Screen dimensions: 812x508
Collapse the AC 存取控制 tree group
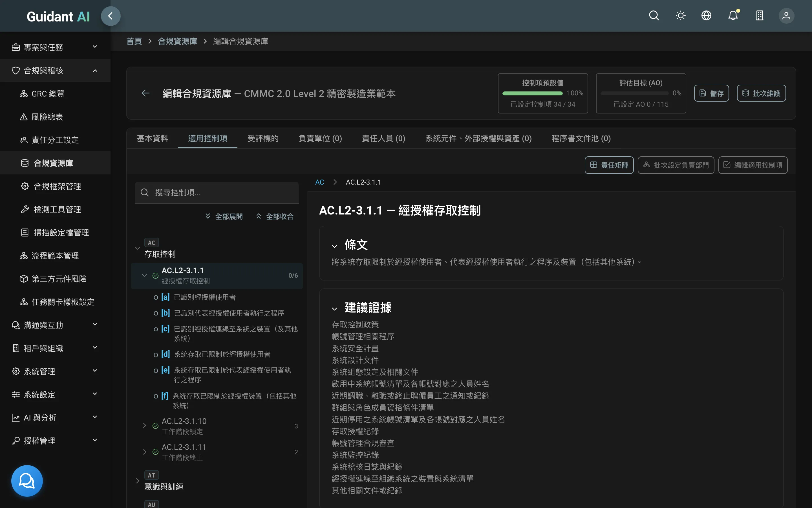138,248
